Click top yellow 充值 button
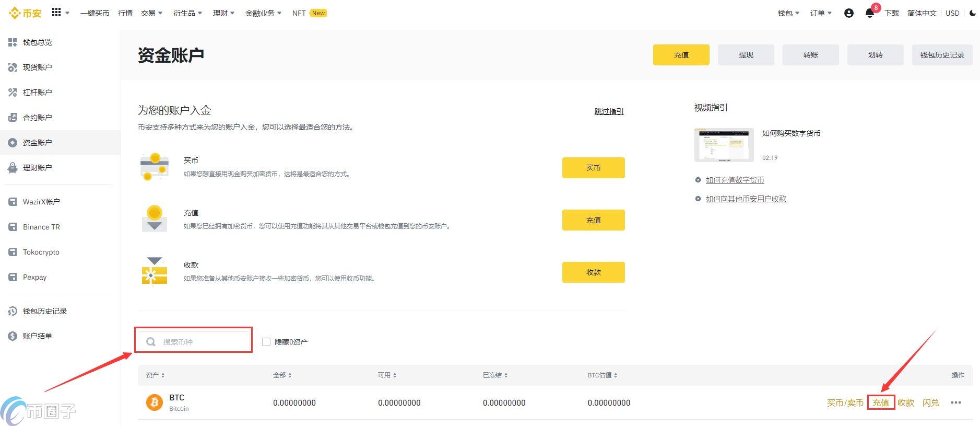This screenshot has height=426, width=980. coord(681,55)
